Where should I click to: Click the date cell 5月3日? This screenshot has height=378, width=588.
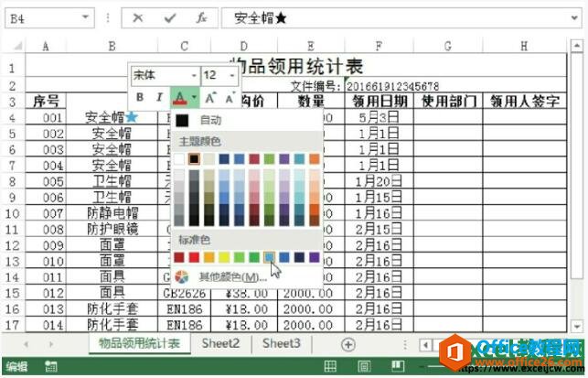[x=380, y=117]
